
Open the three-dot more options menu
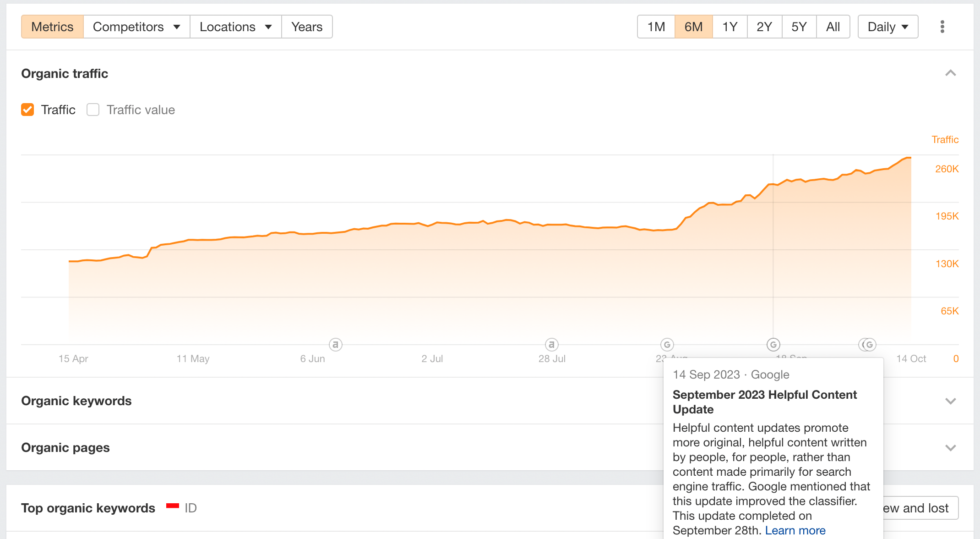tap(942, 27)
